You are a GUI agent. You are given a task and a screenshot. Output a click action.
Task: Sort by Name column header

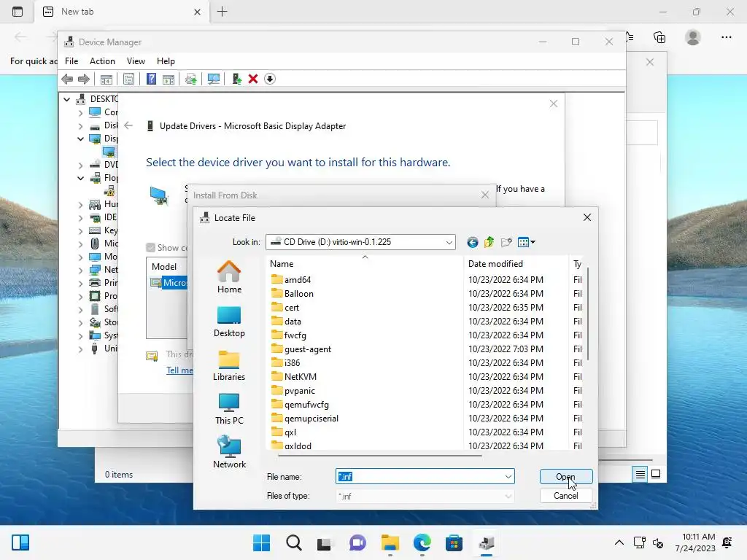(365, 264)
